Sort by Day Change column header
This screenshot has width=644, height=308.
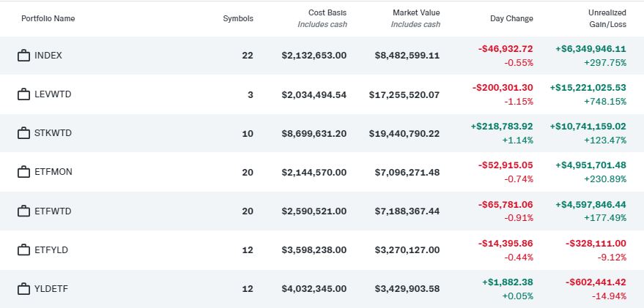511,18
